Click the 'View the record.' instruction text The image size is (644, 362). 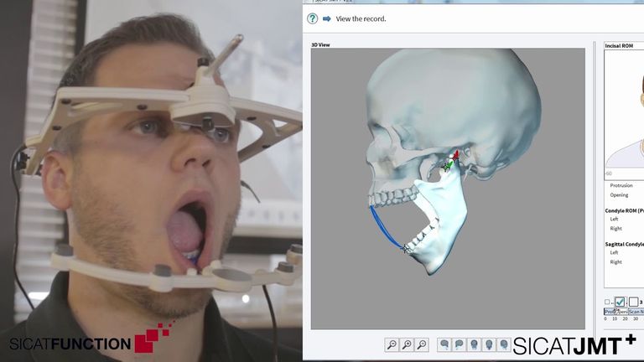[361, 19]
